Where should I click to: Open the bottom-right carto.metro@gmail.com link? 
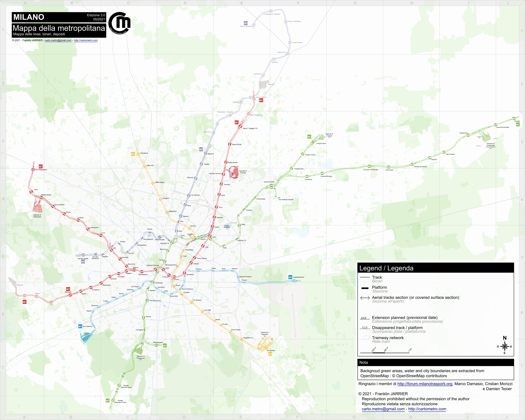[x=383, y=409]
